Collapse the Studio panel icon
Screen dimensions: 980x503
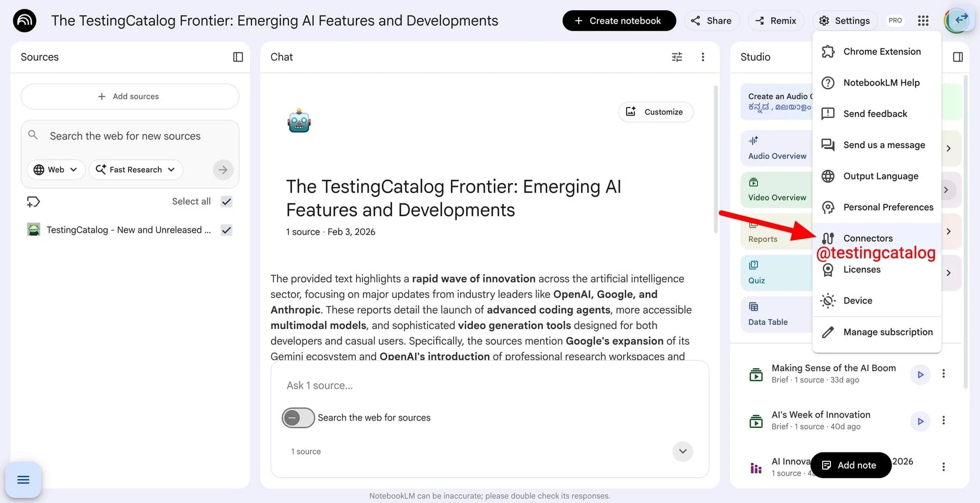tap(957, 57)
